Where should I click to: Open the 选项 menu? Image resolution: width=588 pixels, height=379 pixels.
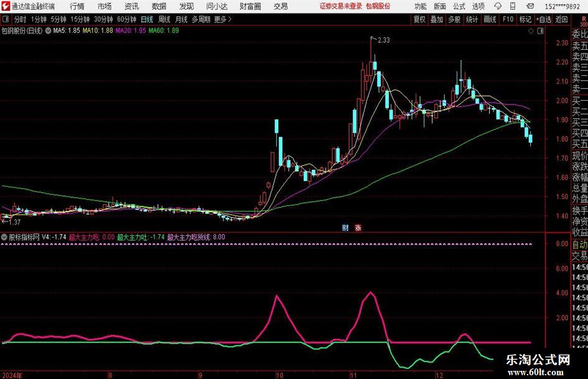pyautogui.click(x=478, y=6)
